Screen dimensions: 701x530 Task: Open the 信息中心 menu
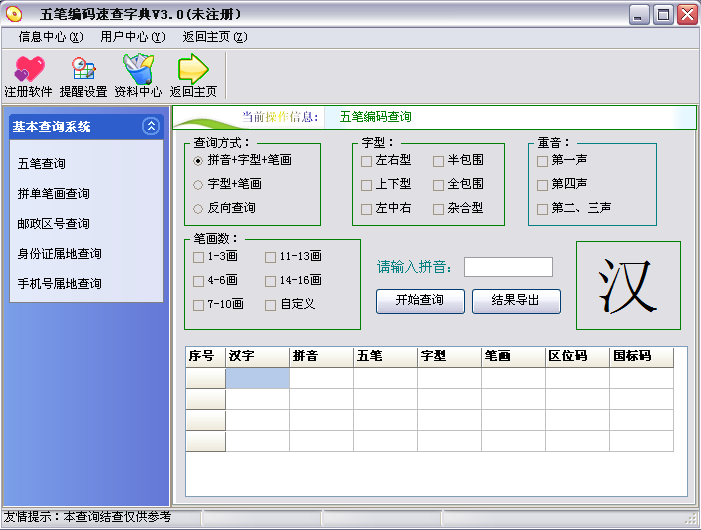click(x=51, y=37)
